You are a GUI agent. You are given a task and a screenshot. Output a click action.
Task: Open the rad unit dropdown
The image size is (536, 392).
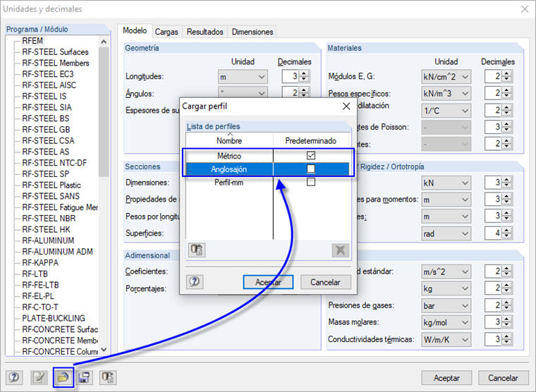pos(446,234)
